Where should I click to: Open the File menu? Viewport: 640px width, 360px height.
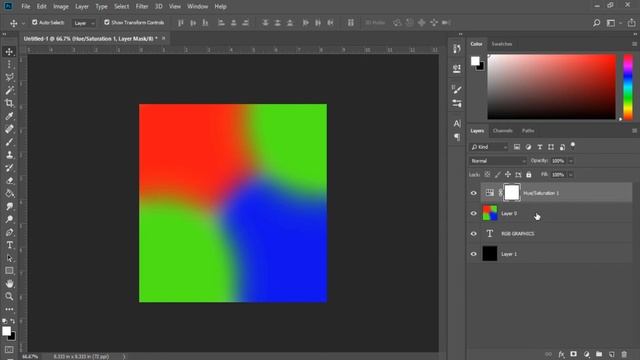click(26, 7)
